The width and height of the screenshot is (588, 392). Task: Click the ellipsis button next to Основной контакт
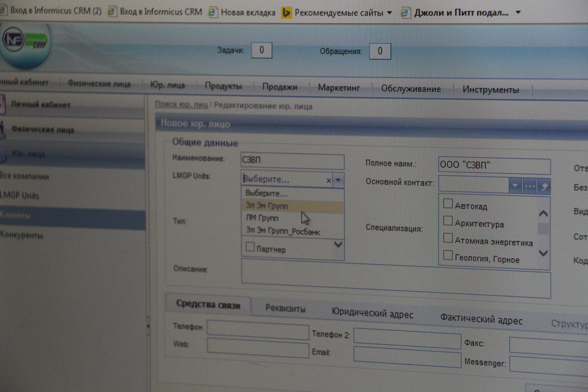click(x=529, y=186)
